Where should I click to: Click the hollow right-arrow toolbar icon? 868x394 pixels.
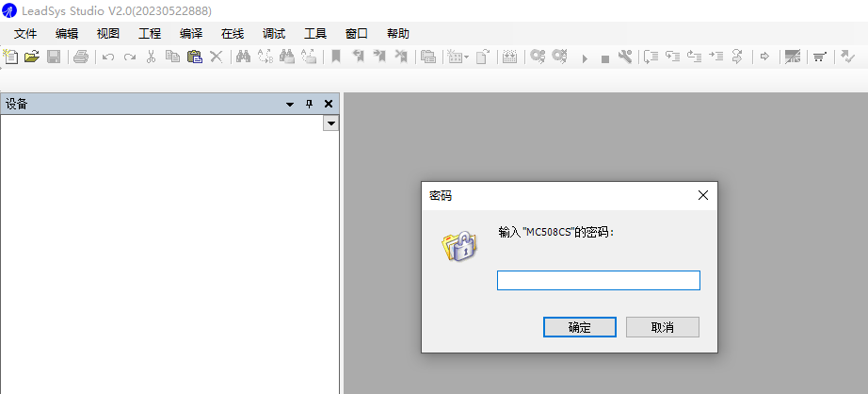pyautogui.click(x=765, y=57)
